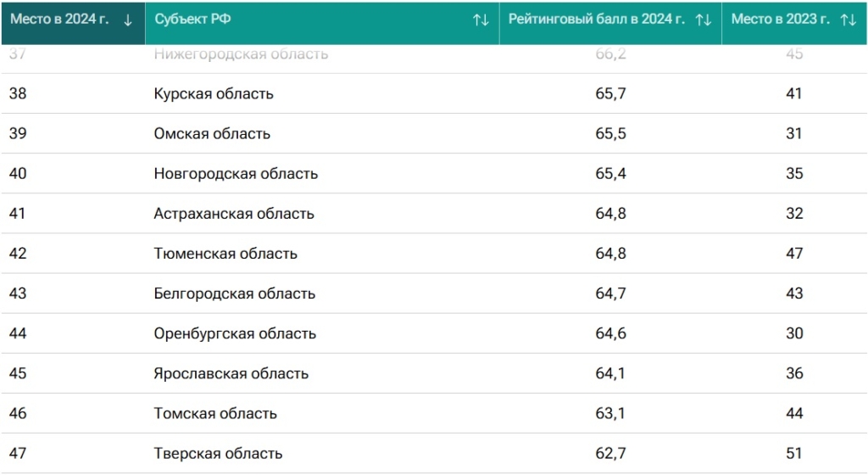
Task: Select the Курская область row
Action: (x=214, y=94)
